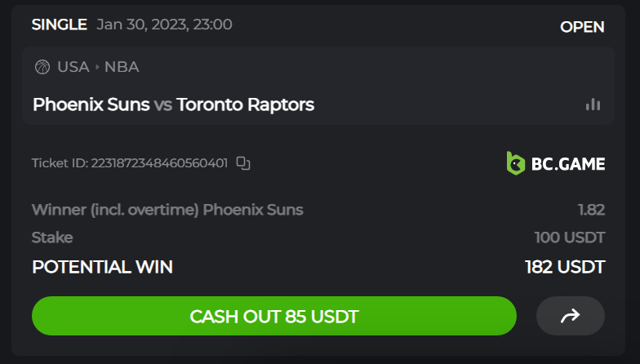Share this bet slip via arrow button
This screenshot has width=640, height=364.
570,316
